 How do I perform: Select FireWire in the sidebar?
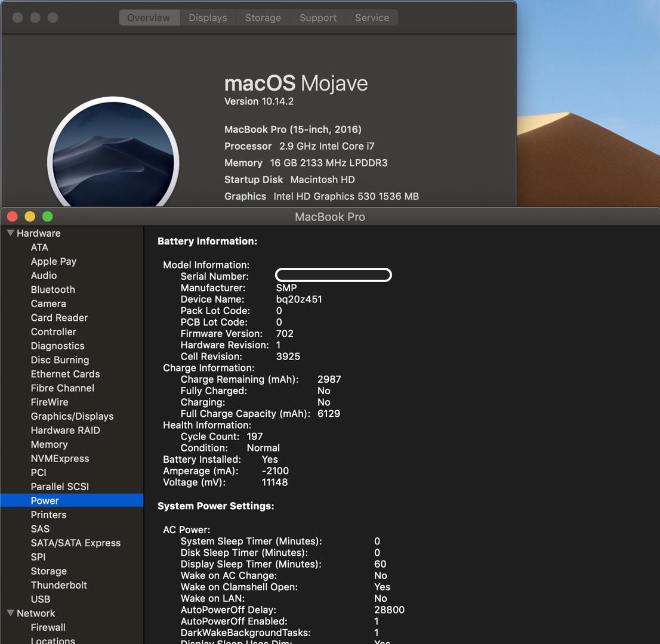[50, 402]
